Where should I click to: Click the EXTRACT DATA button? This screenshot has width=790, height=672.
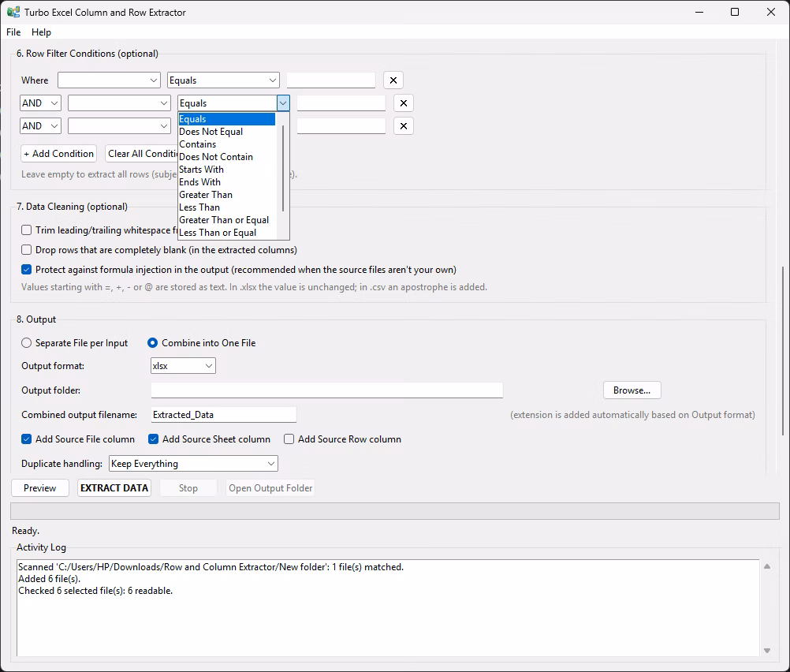[114, 488]
